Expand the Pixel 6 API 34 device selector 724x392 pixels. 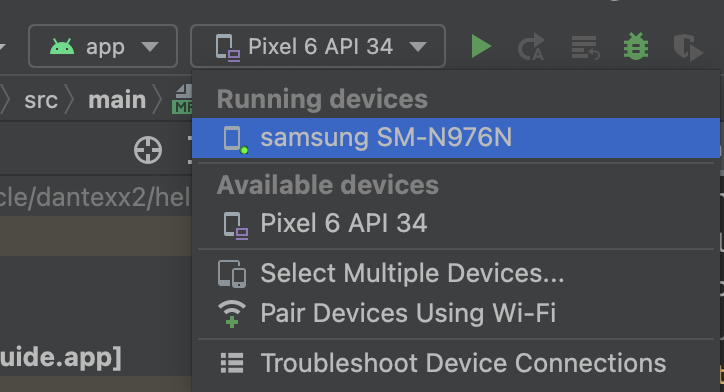[318, 46]
